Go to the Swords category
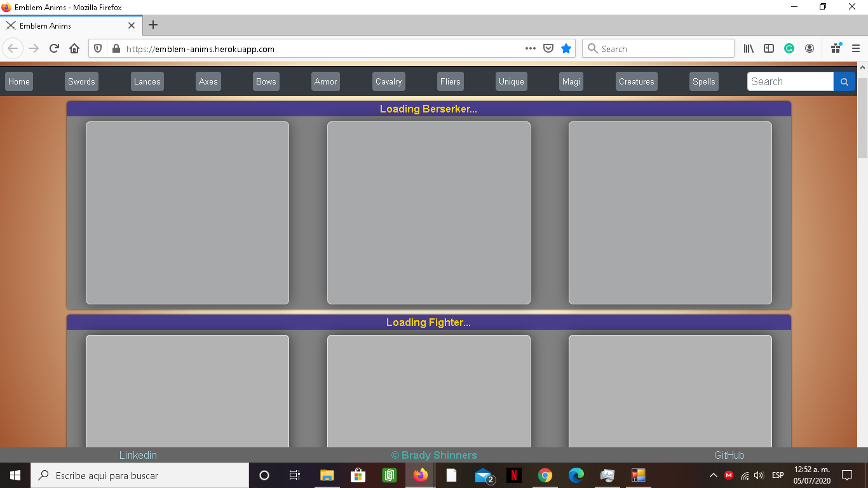Screen dimensions: 868x488 pyautogui.click(x=81, y=81)
